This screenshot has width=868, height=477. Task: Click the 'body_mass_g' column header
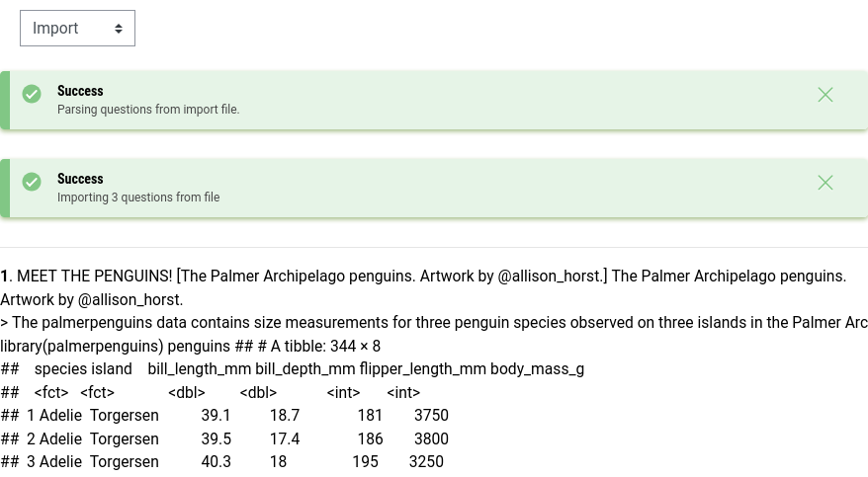click(x=537, y=369)
